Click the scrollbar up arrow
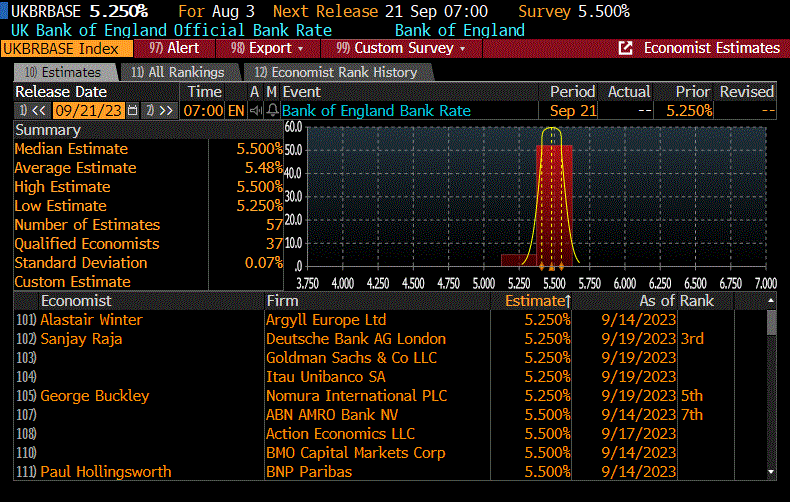 pos(771,301)
